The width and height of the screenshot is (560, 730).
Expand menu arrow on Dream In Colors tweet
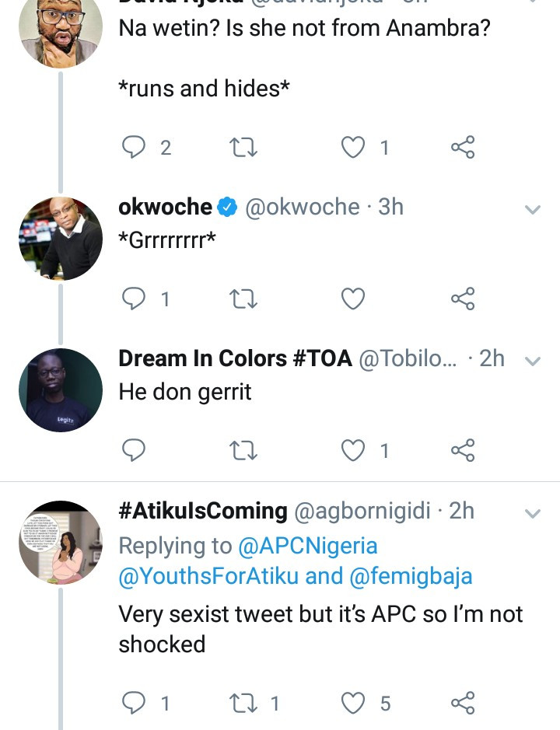[533, 361]
